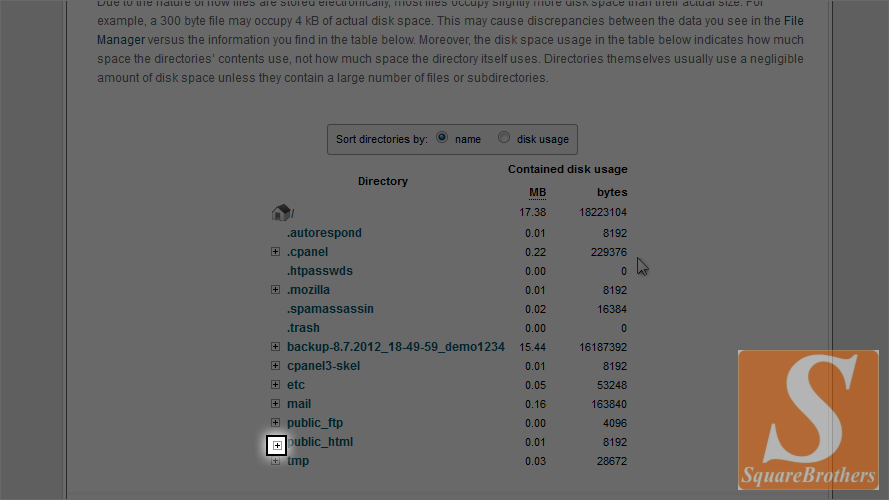889x500 pixels.
Task: Click the home directory icon
Action: [281, 213]
